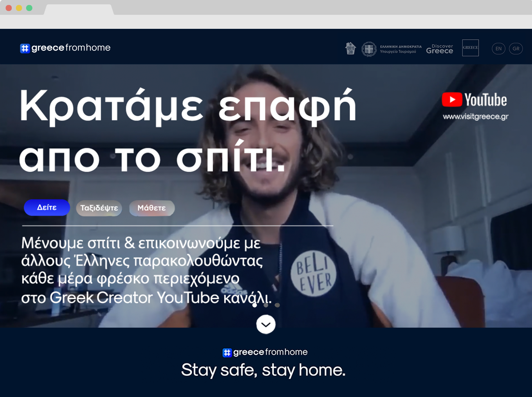Image resolution: width=532 pixels, height=397 pixels.
Task: Select the Δείτε tab
Action: pyautogui.click(x=47, y=208)
